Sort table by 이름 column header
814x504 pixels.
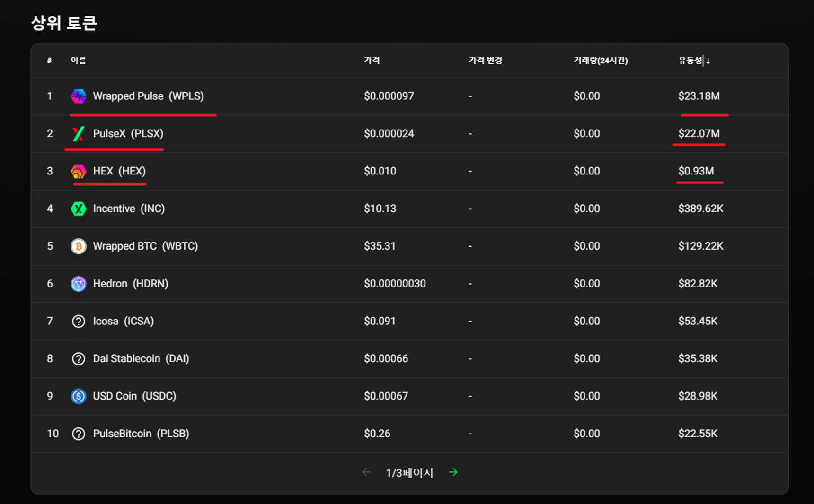point(79,60)
